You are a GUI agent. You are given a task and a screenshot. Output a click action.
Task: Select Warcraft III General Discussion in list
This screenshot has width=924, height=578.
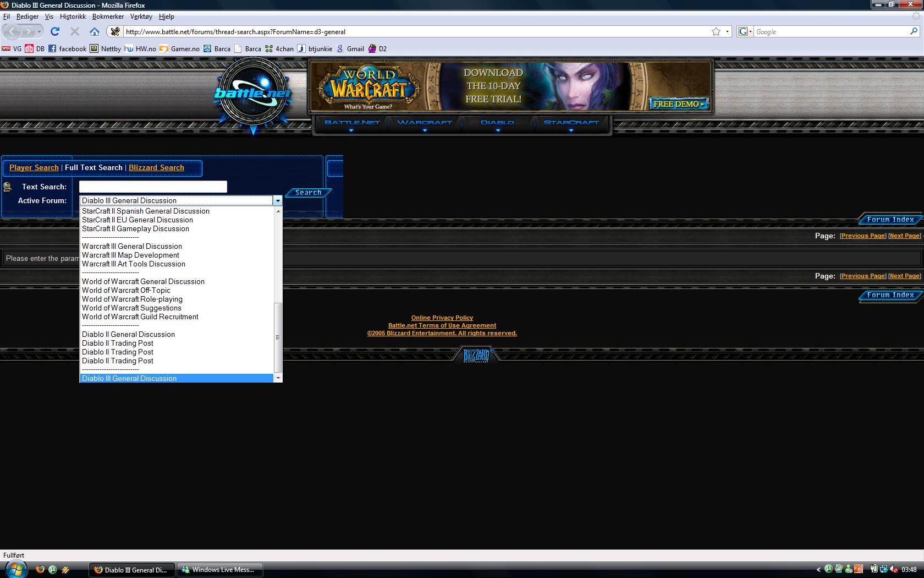click(176, 247)
